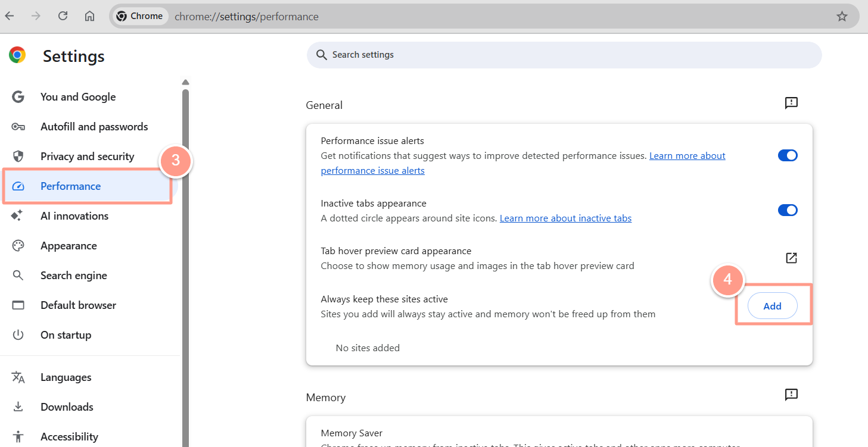868x447 pixels.
Task: Disable Inactive tabs appearance toggle
Action: point(788,210)
